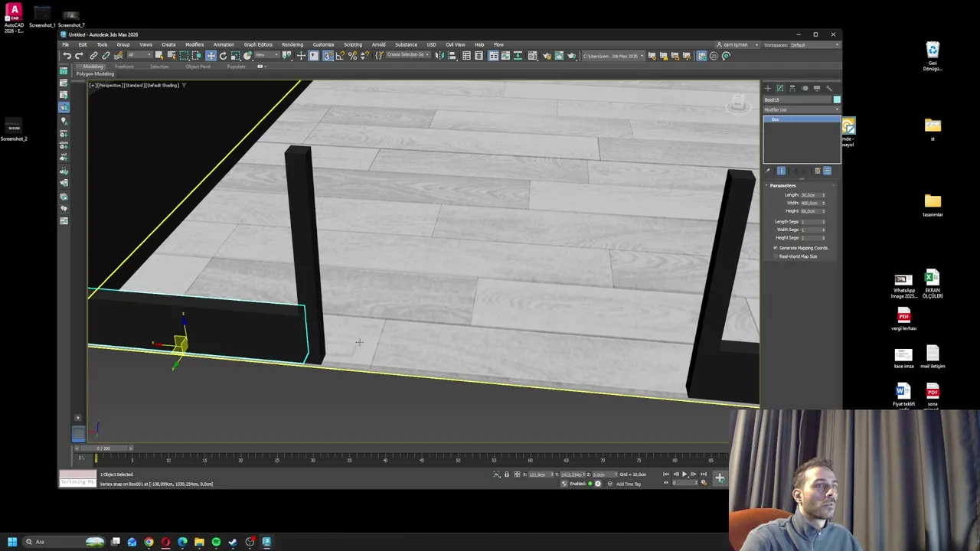
Task: Click the viewport Perspective label
Action: pos(112,85)
